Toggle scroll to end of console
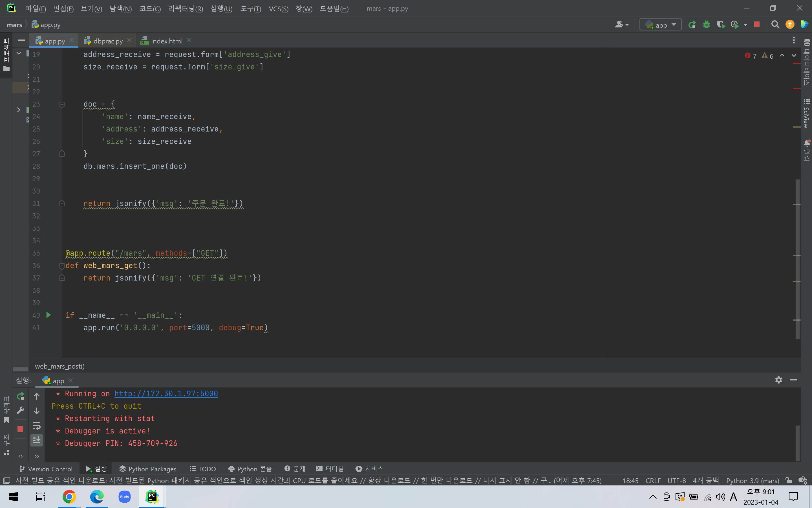This screenshot has height=508, width=812. (37, 440)
